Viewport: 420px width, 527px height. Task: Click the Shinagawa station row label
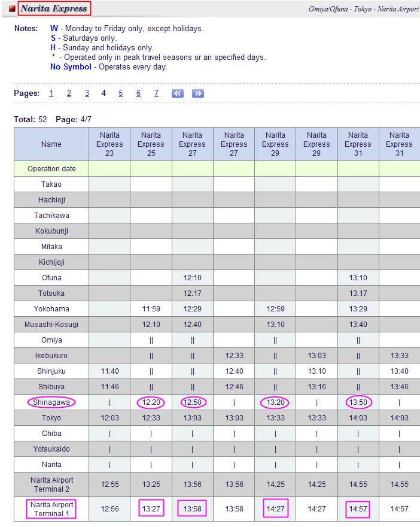51,402
